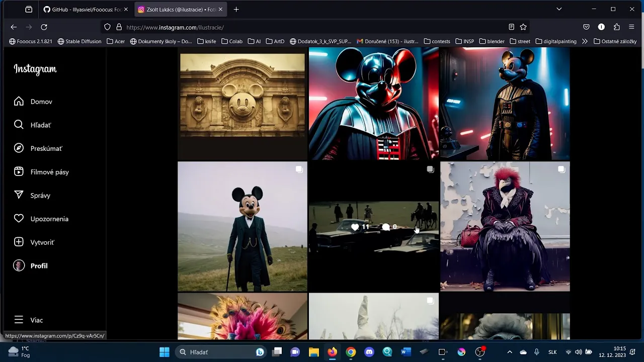
Task: Open the Colab bookmarks folder
Action: [x=232, y=41]
